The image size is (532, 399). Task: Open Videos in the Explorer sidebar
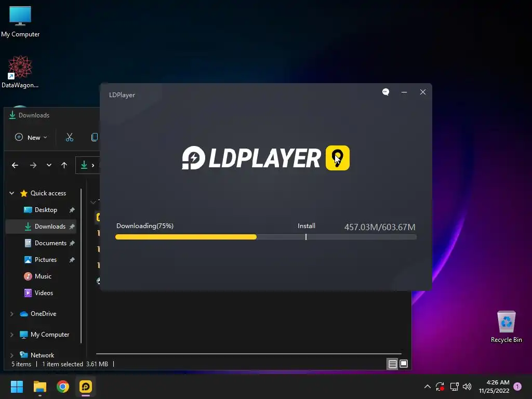click(44, 293)
